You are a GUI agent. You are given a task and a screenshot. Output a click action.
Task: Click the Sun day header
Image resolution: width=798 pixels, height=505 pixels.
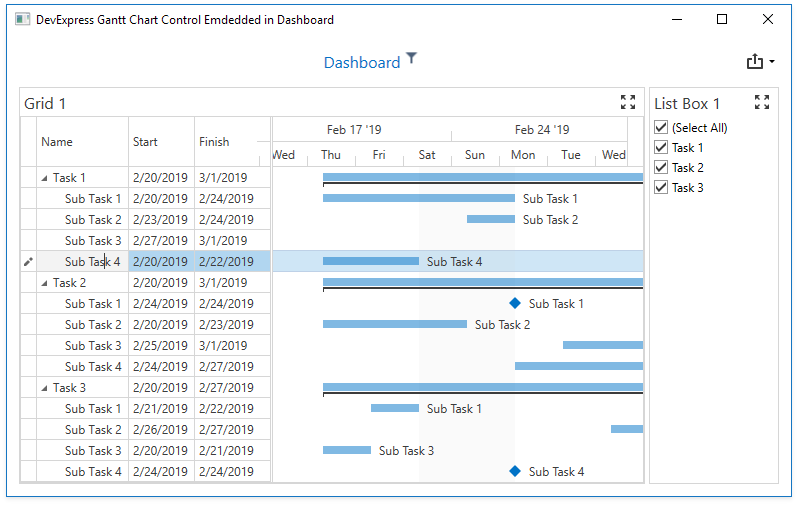[475, 155]
